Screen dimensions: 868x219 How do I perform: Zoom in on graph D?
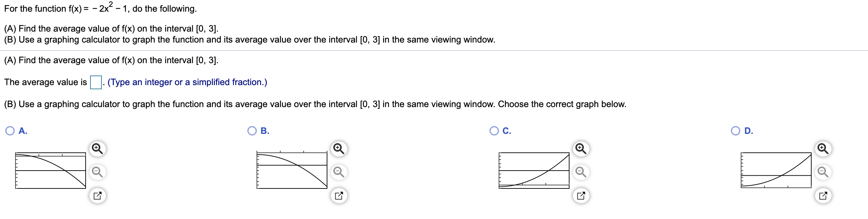(823, 149)
